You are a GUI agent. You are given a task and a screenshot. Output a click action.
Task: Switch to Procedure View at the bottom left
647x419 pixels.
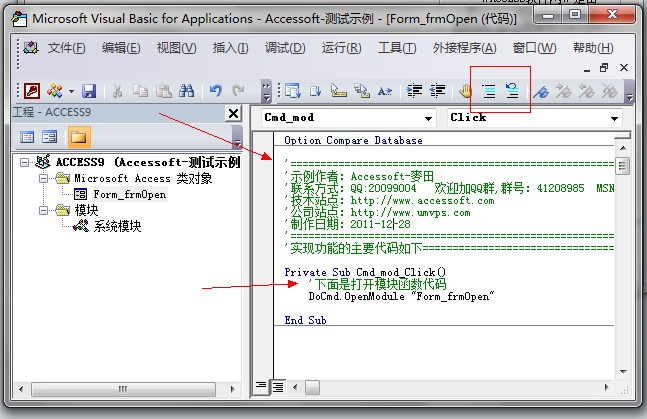pos(261,387)
